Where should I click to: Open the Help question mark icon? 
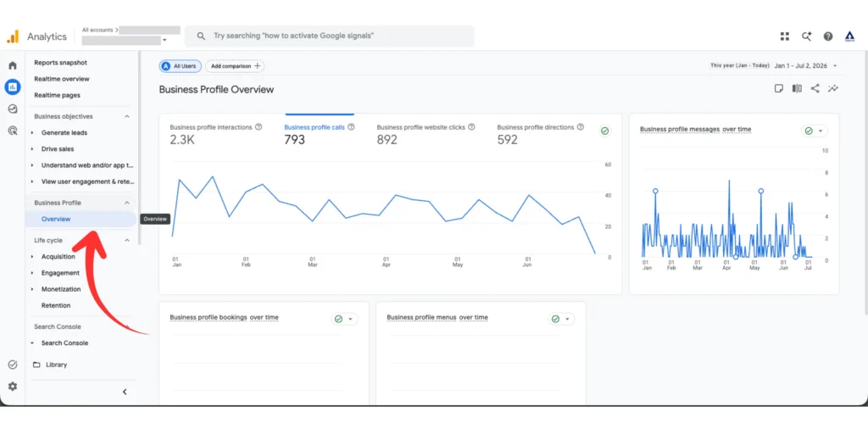coord(828,36)
